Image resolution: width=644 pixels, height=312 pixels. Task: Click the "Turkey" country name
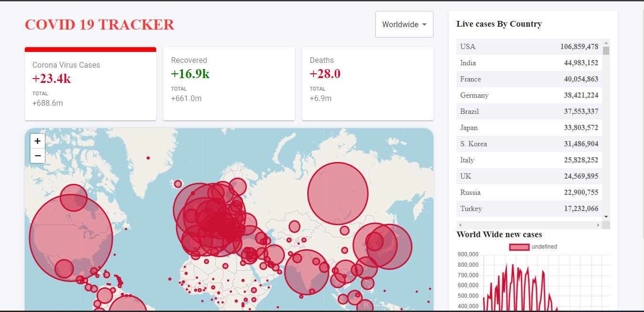471,209
